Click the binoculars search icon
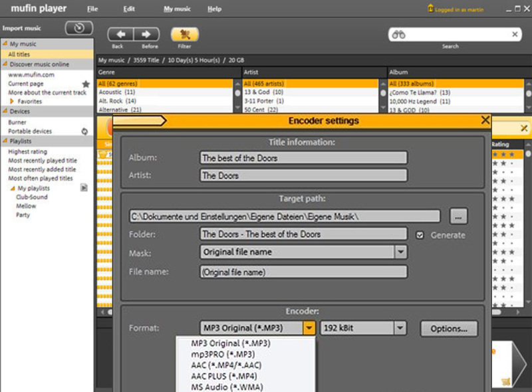 398,35
